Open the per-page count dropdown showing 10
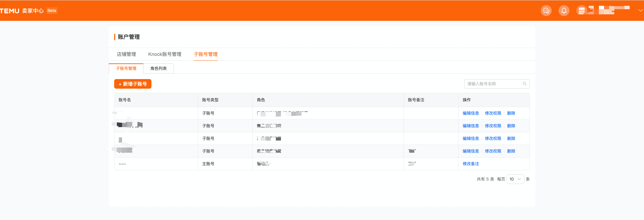This screenshot has width=644, height=220. click(515, 179)
